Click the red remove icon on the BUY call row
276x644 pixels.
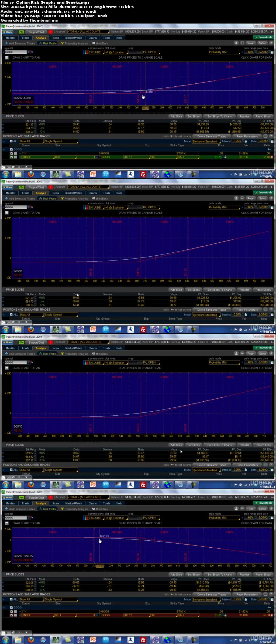click(x=272, y=157)
